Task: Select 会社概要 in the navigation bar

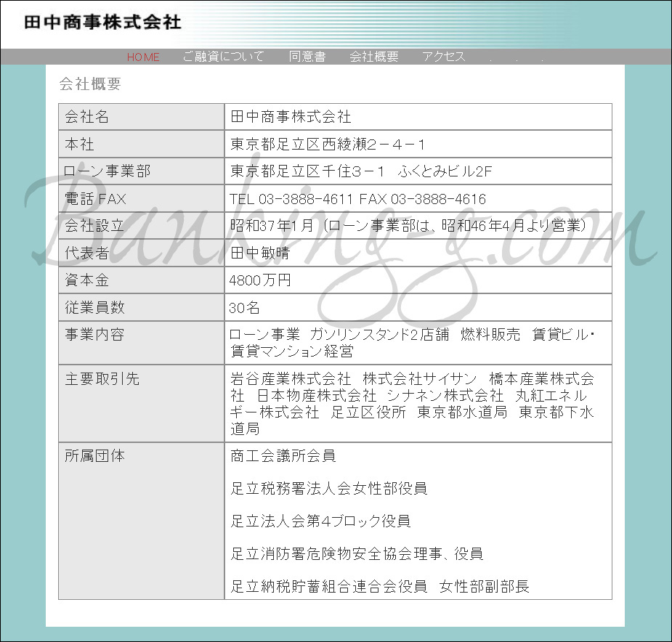Action: (x=373, y=57)
